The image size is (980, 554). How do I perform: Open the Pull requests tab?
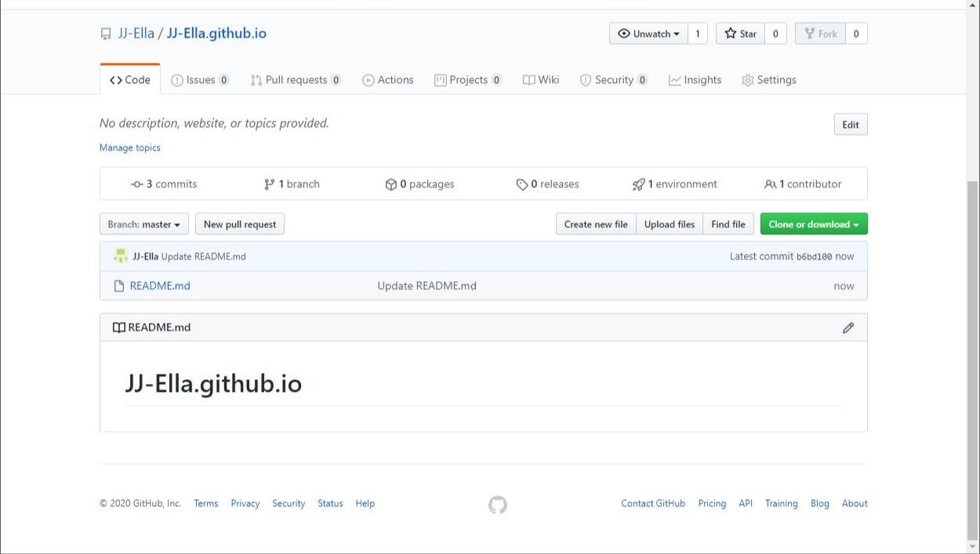click(x=296, y=80)
